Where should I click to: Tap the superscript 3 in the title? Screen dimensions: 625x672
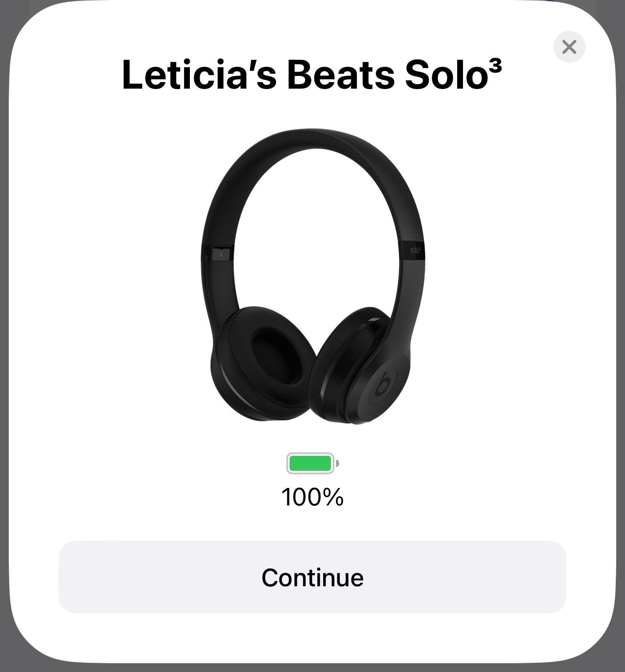pyautogui.click(x=494, y=68)
